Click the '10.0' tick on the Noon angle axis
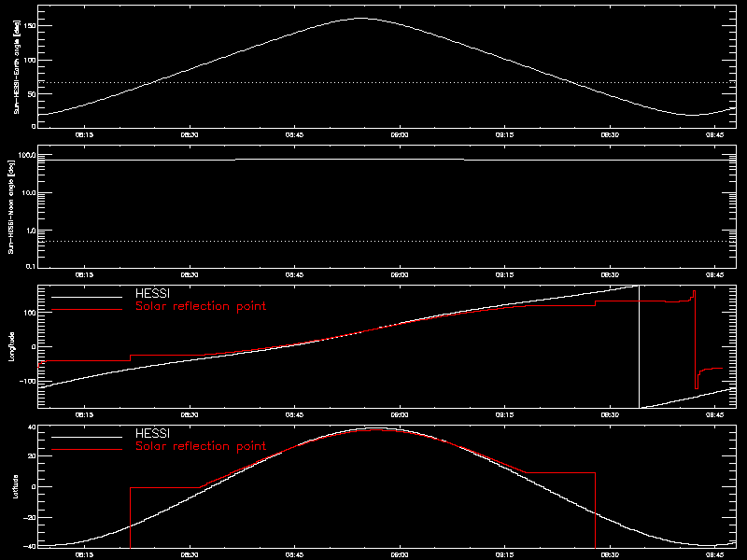The width and height of the screenshot is (747, 560). pyautogui.click(x=29, y=193)
